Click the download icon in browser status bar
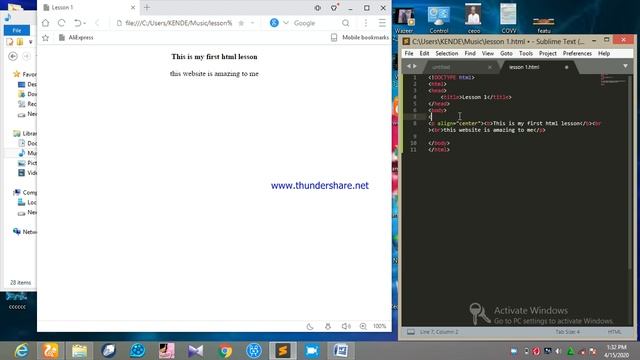 click(328, 326)
